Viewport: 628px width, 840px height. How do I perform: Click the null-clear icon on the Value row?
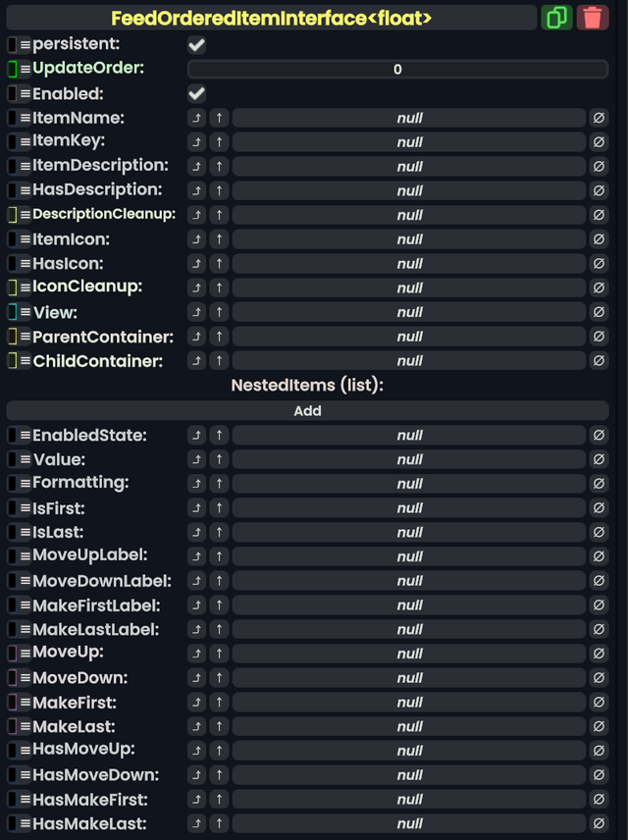tap(600, 459)
